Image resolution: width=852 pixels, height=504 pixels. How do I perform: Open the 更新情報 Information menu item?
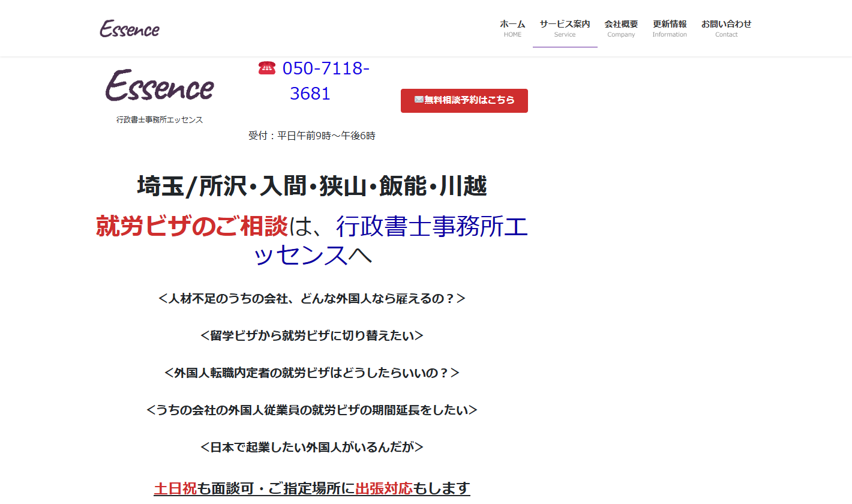coord(670,28)
